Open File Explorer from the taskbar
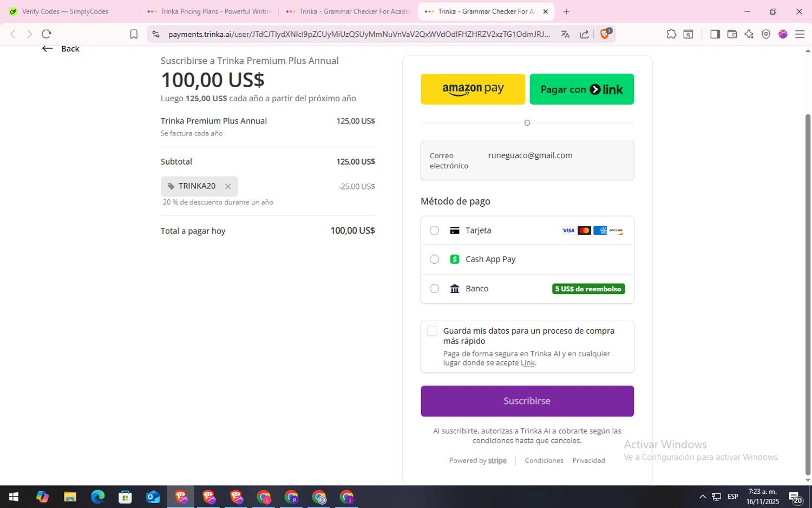Viewport: 812px width, 508px height. pyautogui.click(x=70, y=497)
